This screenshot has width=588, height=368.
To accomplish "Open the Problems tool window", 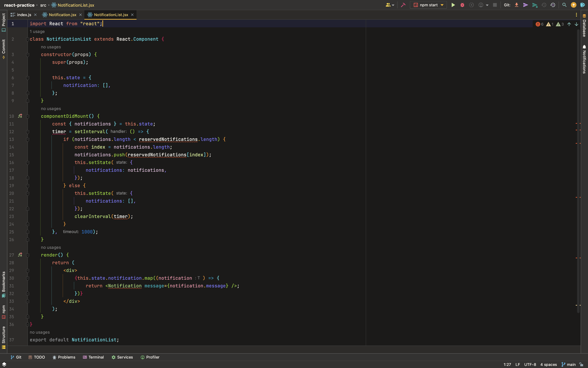I will click(64, 357).
